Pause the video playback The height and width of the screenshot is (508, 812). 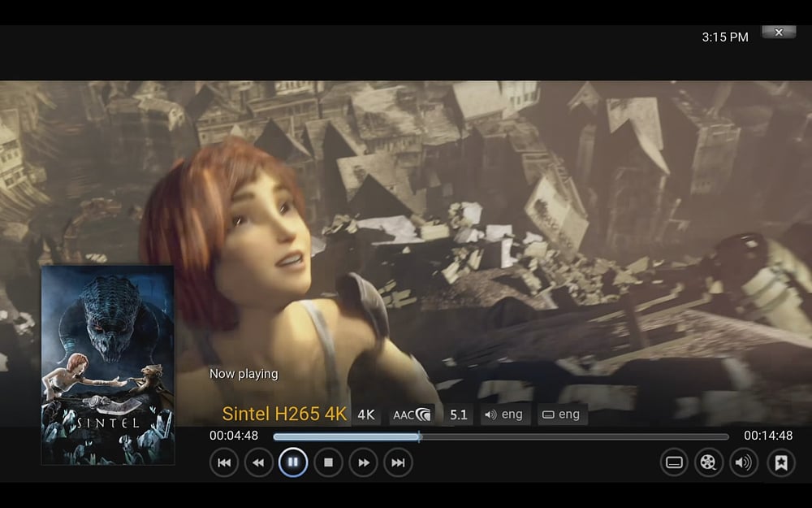[x=293, y=462]
